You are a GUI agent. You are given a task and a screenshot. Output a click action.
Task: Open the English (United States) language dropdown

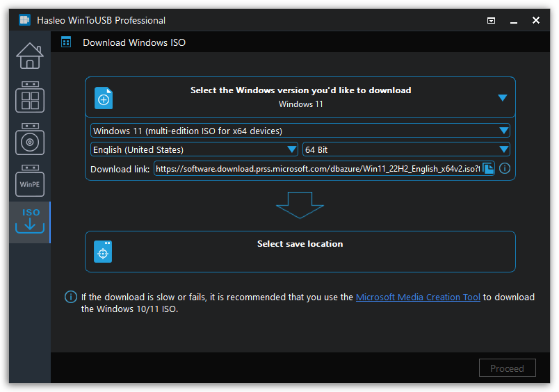(194, 149)
